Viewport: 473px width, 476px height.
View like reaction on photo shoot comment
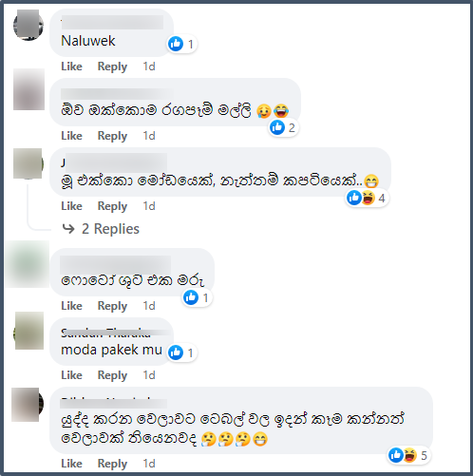[197, 297]
